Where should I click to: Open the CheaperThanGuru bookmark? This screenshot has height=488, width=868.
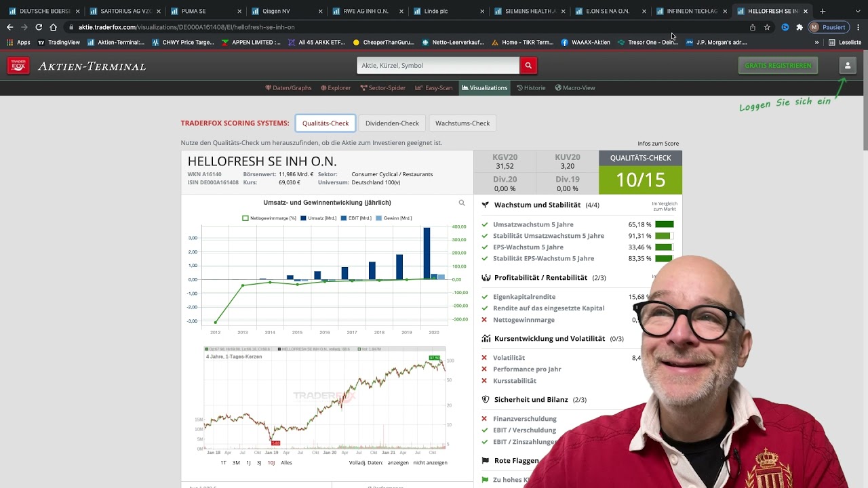pyautogui.click(x=383, y=42)
